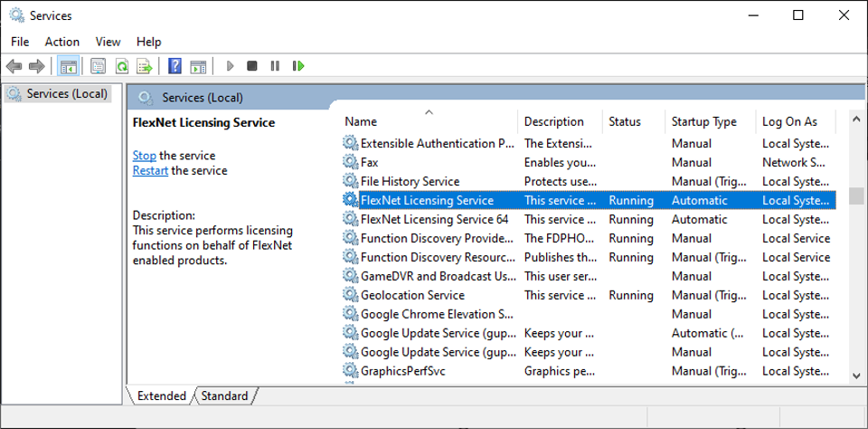The image size is (868, 429).
Task: Click gear icon of GraphicsPerfSvc
Action: (350, 371)
